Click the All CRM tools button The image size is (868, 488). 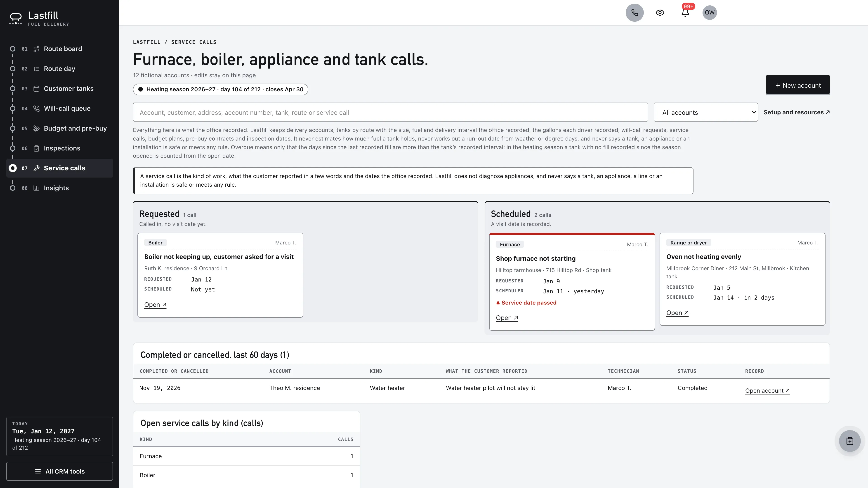tap(60, 471)
